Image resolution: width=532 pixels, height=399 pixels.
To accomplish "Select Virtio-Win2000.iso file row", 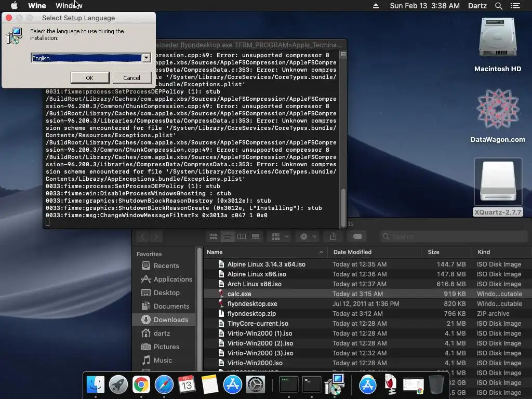I will click(x=367, y=363).
